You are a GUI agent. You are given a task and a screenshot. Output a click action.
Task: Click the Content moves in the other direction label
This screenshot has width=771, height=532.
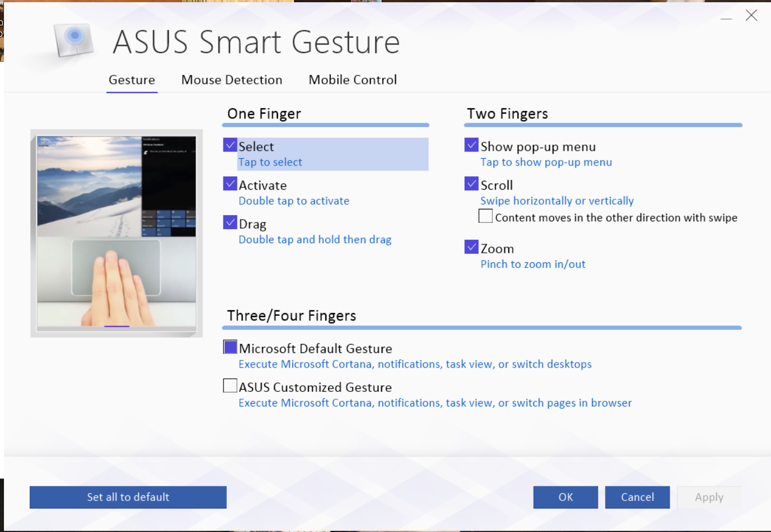click(616, 218)
